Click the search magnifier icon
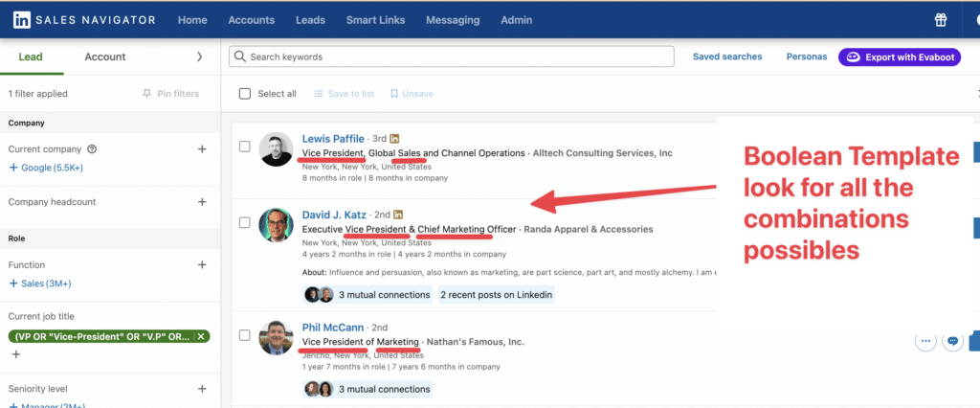The height and width of the screenshot is (408, 980). click(x=240, y=57)
